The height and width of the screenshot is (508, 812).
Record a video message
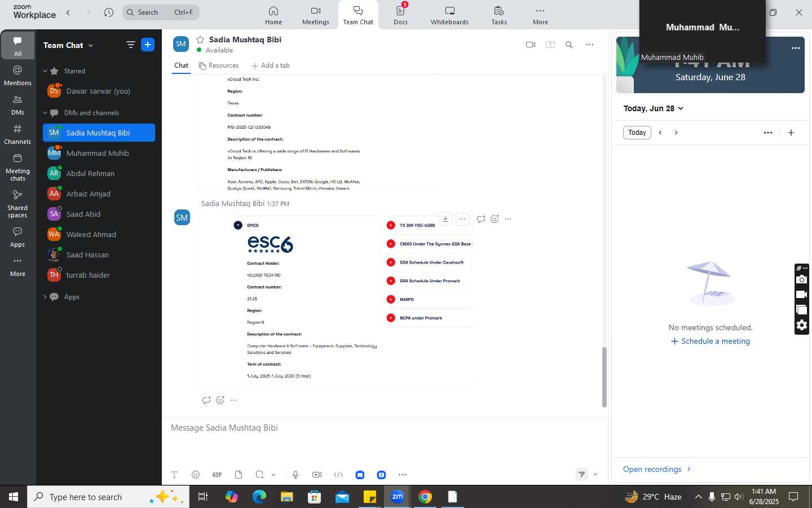click(317, 475)
